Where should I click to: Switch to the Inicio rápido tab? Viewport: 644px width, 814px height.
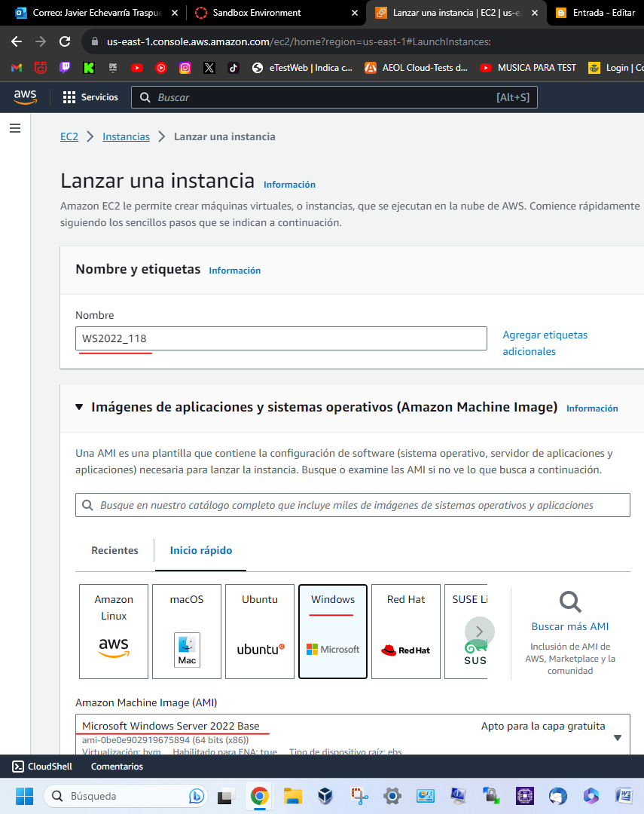click(201, 550)
